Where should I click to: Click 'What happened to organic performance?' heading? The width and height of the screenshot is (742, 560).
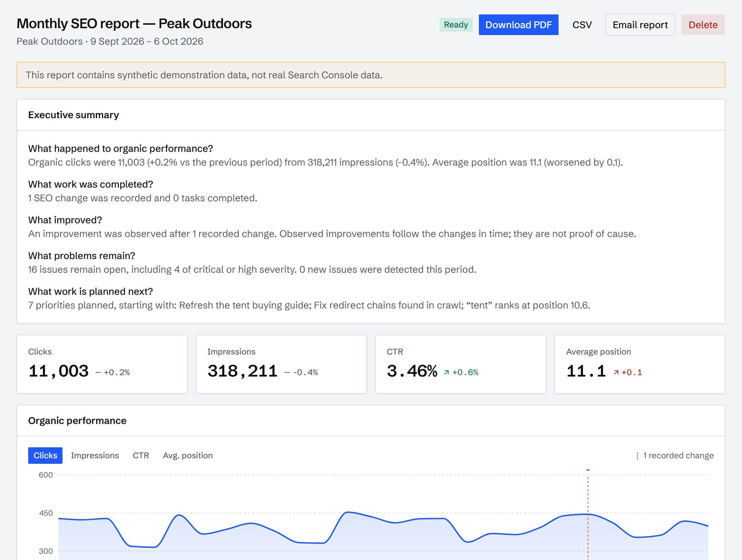[x=121, y=148]
